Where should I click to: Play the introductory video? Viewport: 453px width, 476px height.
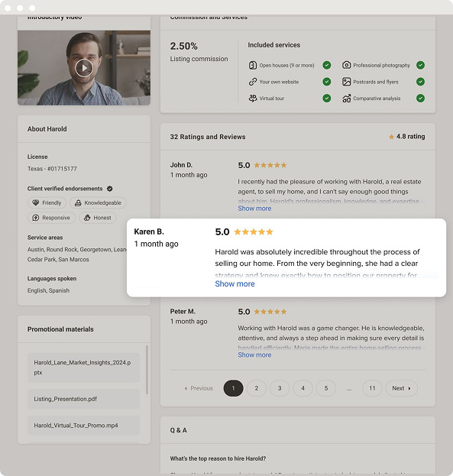pos(84,68)
